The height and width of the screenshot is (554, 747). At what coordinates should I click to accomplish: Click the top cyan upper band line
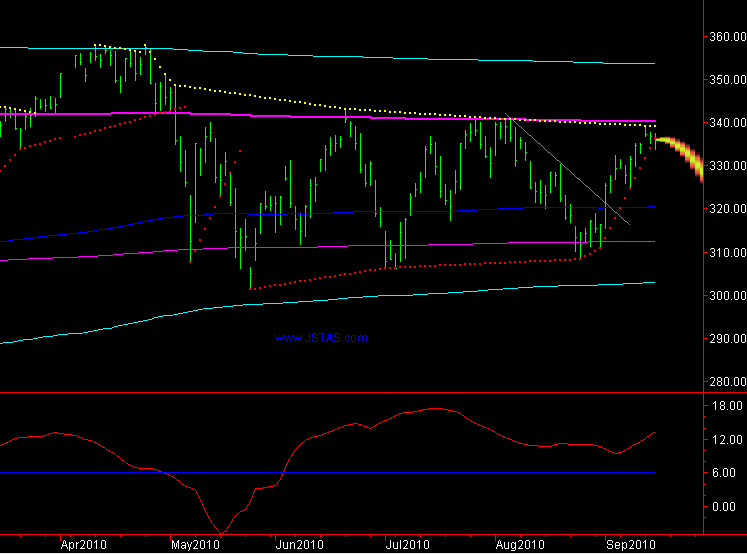tap(400, 56)
